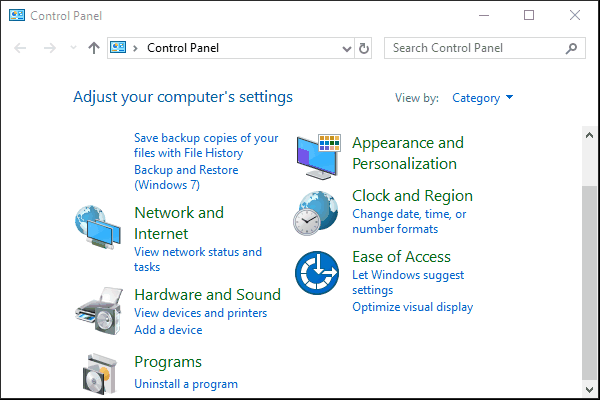Click Change date, time, or number formats
Viewport: 600px width, 400px height.
coord(409,222)
